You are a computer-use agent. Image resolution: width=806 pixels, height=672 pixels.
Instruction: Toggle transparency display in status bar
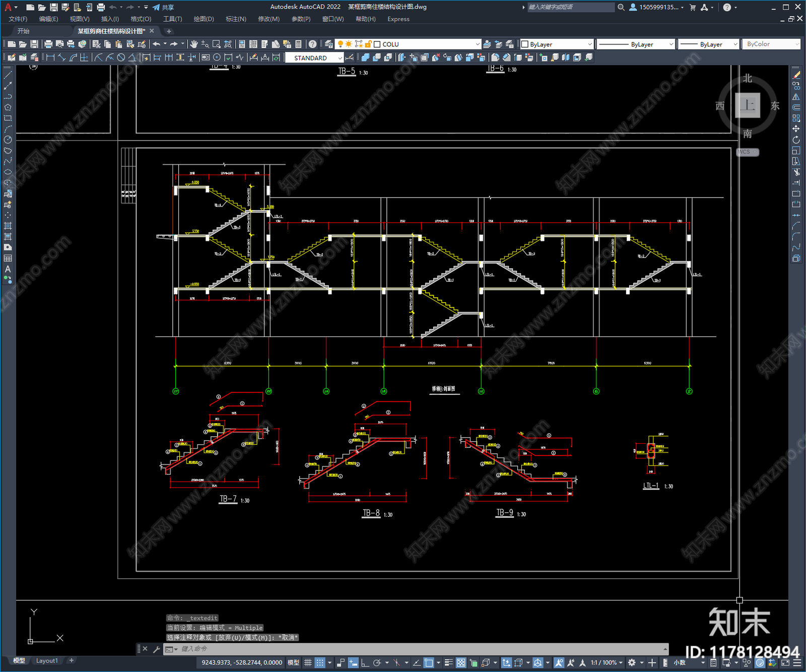pyautogui.click(x=461, y=662)
